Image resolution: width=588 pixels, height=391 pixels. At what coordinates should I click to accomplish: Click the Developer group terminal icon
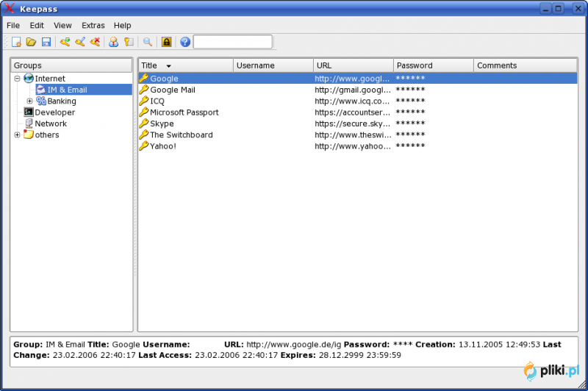(29, 112)
